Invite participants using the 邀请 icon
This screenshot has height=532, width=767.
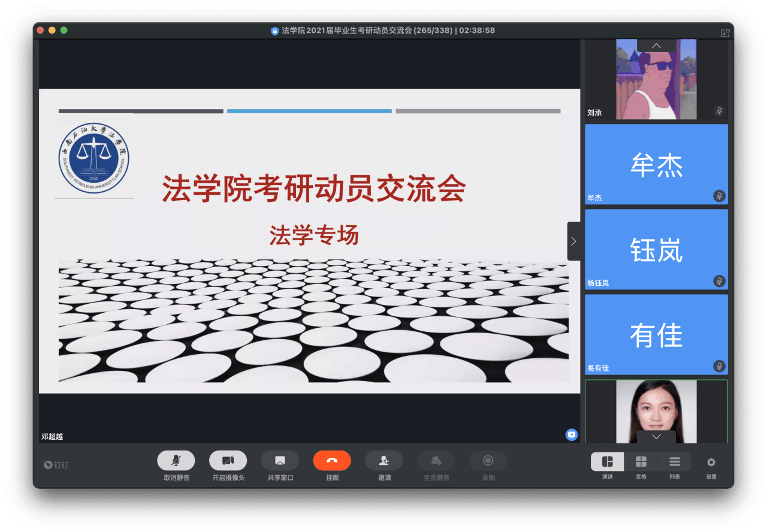(384, 461)
